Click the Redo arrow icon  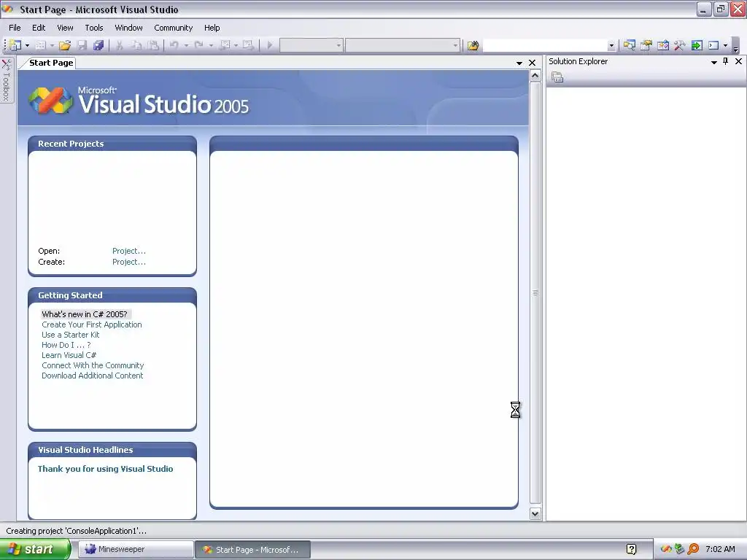pos(199,45)
